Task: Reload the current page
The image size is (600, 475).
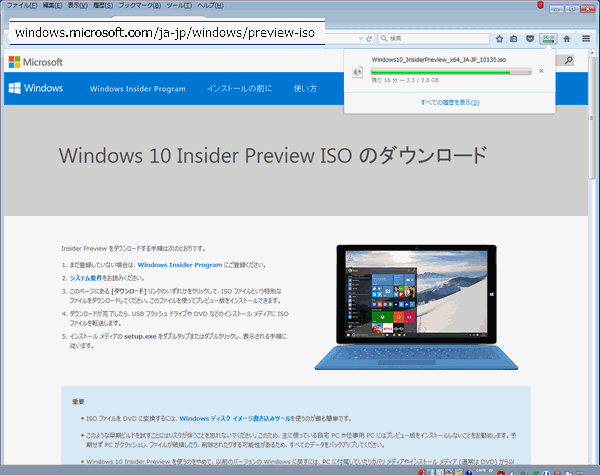Action: click(x=369, y=39)
